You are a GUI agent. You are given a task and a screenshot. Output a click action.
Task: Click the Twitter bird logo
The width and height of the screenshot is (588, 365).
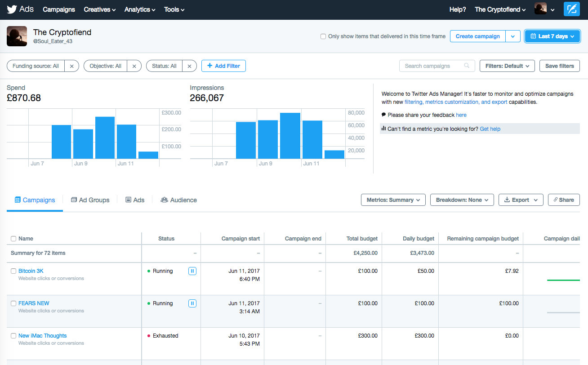click(x=12, y=9)
